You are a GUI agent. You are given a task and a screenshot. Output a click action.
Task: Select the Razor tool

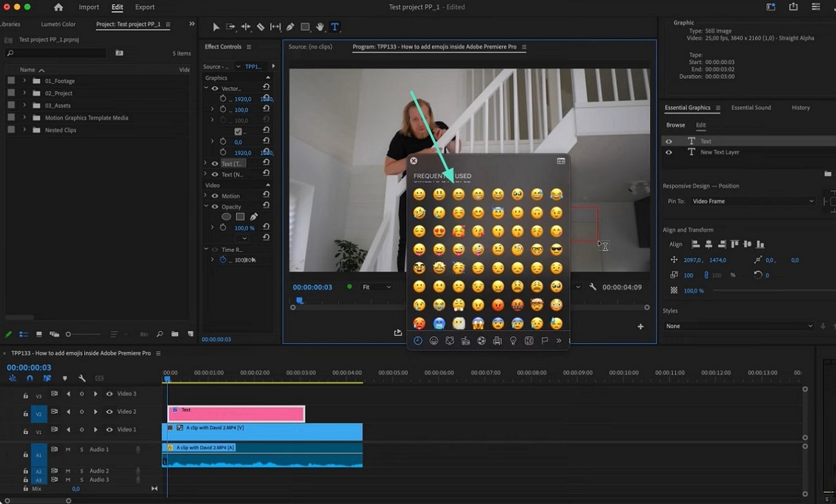(261, 26)
